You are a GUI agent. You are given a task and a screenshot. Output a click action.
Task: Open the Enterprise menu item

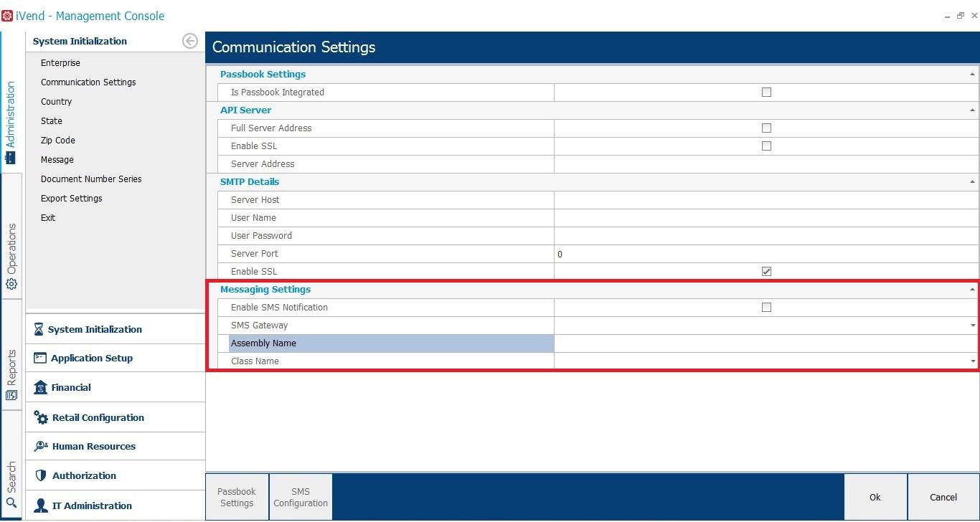[x=60, y=63]
